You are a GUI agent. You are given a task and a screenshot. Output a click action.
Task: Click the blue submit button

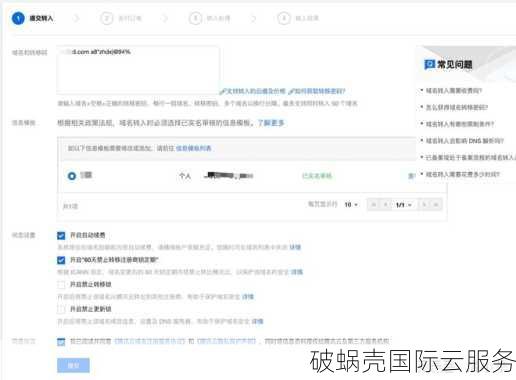point(73,365)
